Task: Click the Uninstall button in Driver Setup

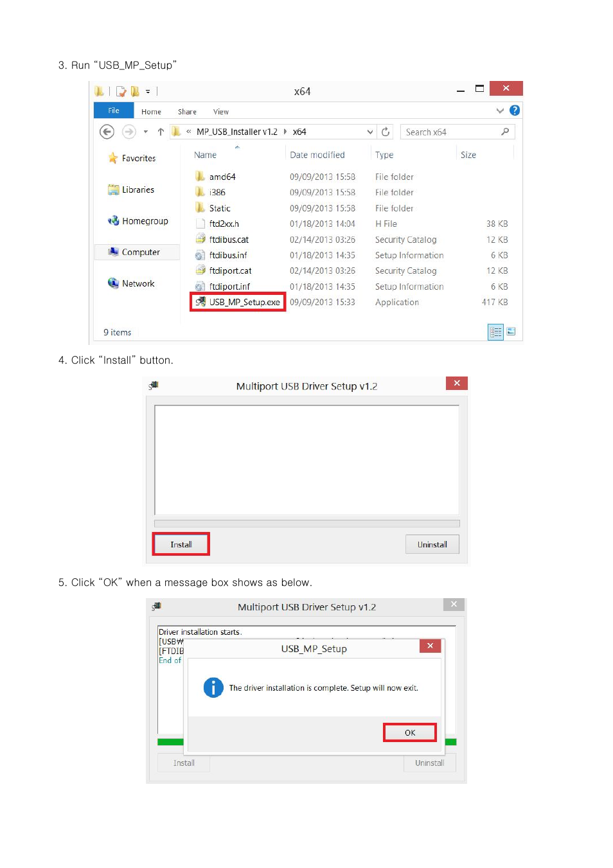Action: (432, 544)
